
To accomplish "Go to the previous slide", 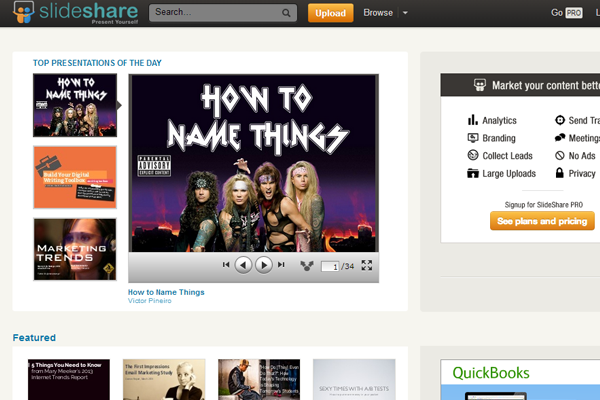I will coord(243,265).
